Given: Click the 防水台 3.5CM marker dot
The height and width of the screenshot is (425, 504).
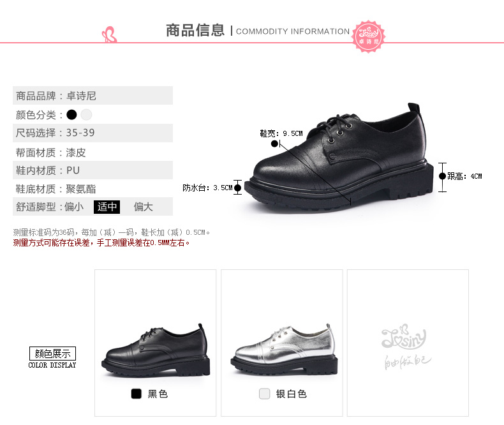Looking at the screenshot, I should 237,188.
